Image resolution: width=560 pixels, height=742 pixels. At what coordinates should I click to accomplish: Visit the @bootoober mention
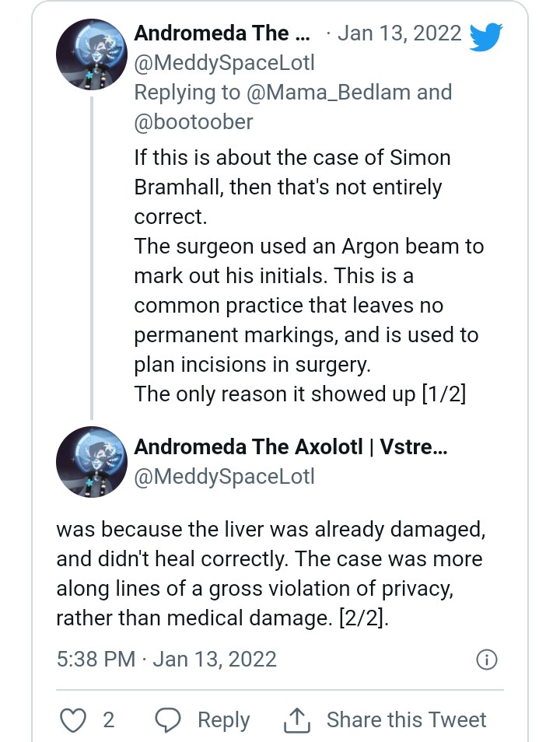pos(194,121)
